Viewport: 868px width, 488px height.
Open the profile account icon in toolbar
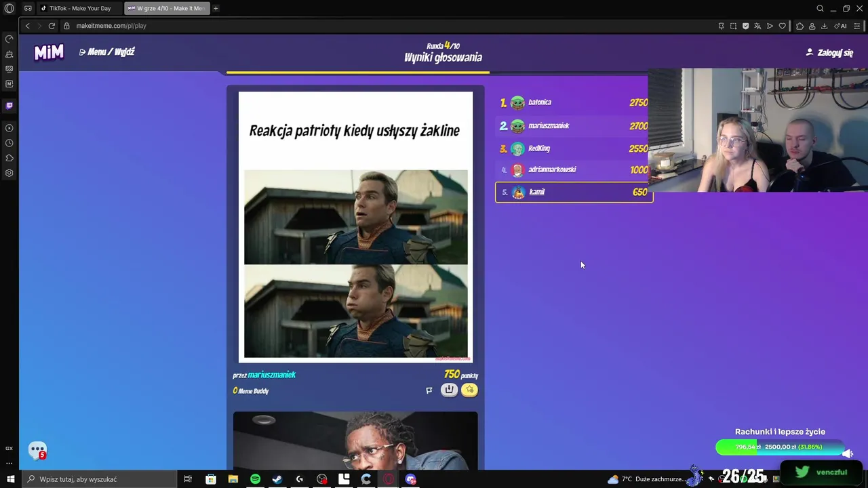(812, 26)
